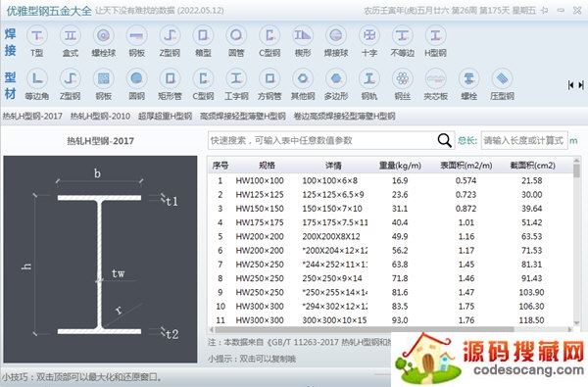
Task: Select the 钢丝 icon
Action: [x=403, y=78]
